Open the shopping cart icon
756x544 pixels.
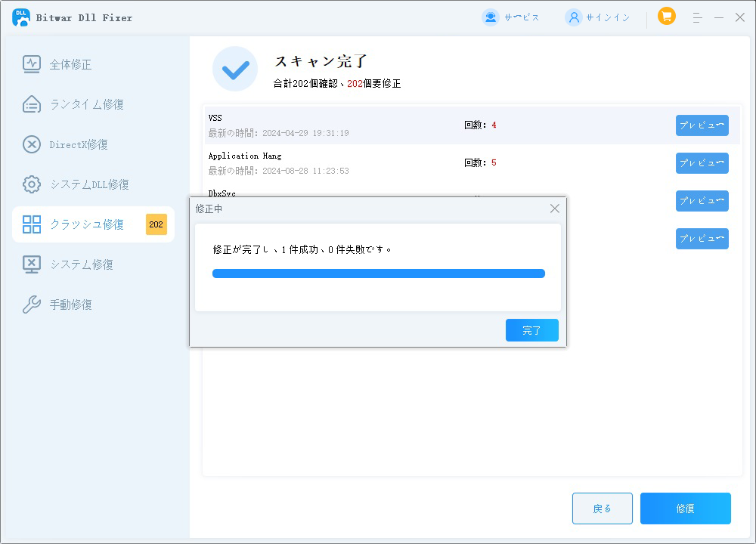point(666,16)
